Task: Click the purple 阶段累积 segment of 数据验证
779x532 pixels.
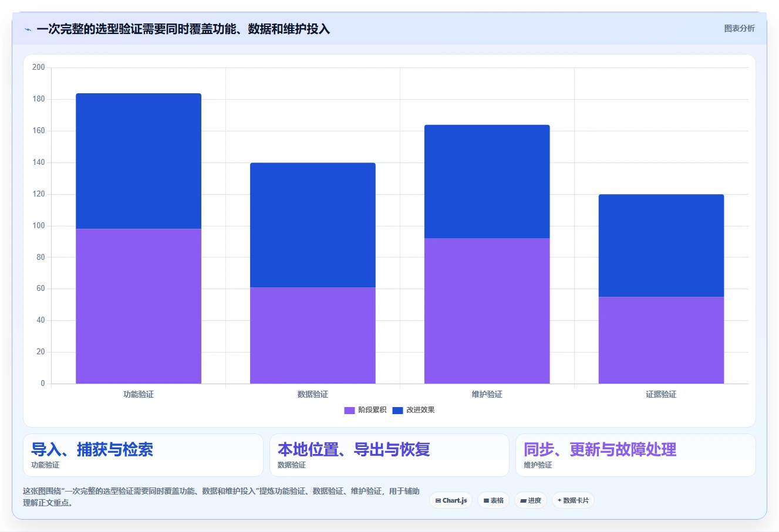Action: click(313, 336)
